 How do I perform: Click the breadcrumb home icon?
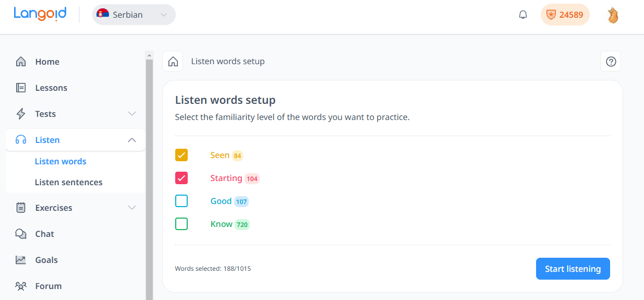173,62
